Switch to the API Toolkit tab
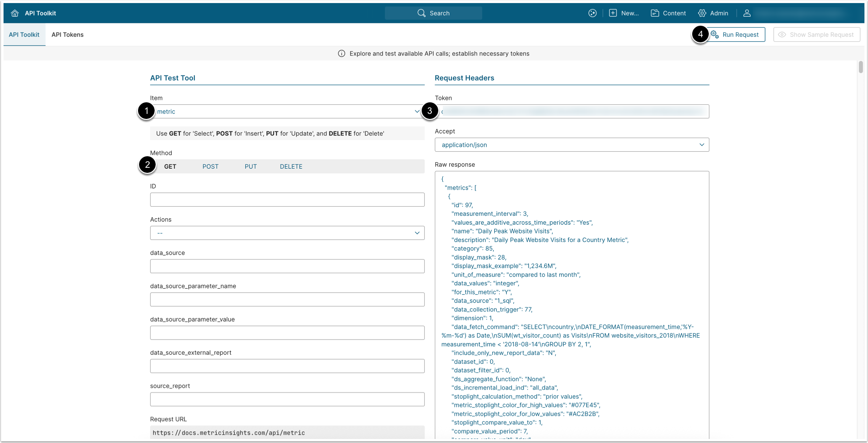 24,35
